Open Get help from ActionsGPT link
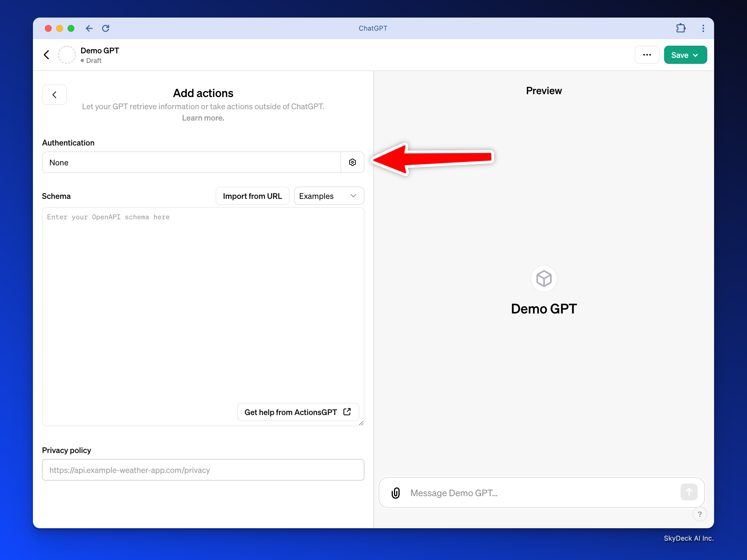This screenshot has height=560, width=747. (297, 412)
